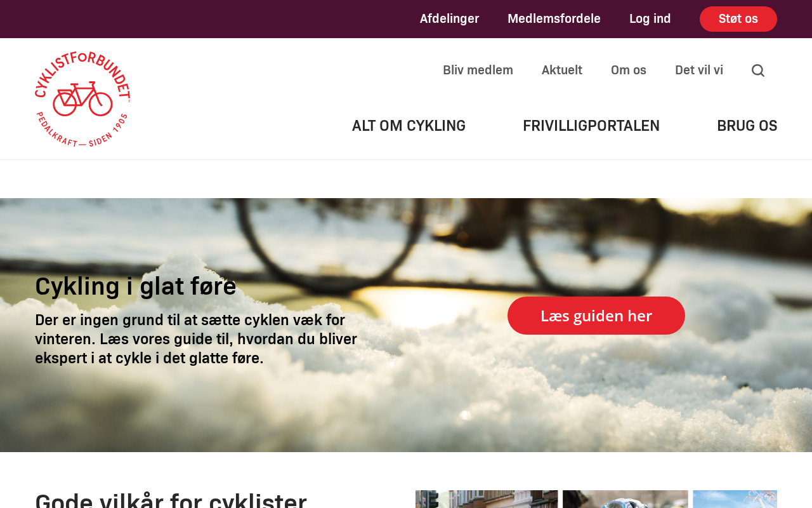Select Log ind in top bar
Screen dimensions: 812x508
tap(650, 18)
